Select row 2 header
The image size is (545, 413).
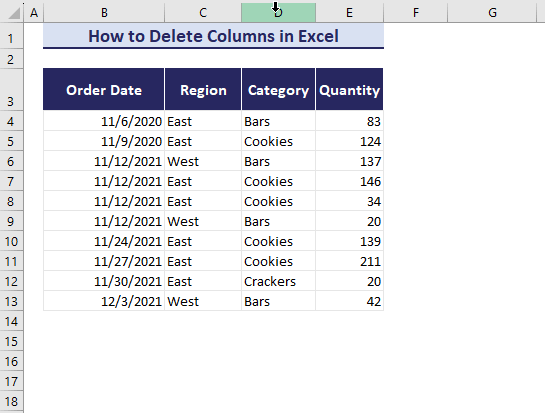pos(11,58)
